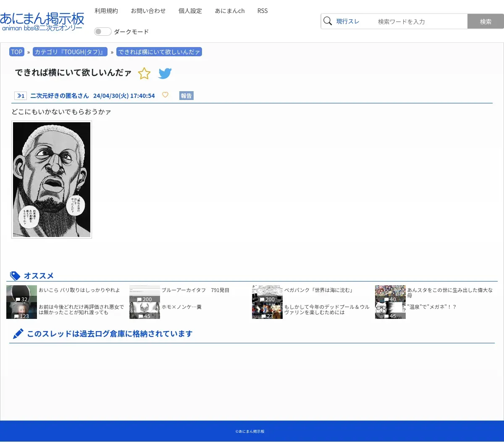Click thumbnail with 23 comments
This screenshot has width=504, height=442.
[267, 310]
